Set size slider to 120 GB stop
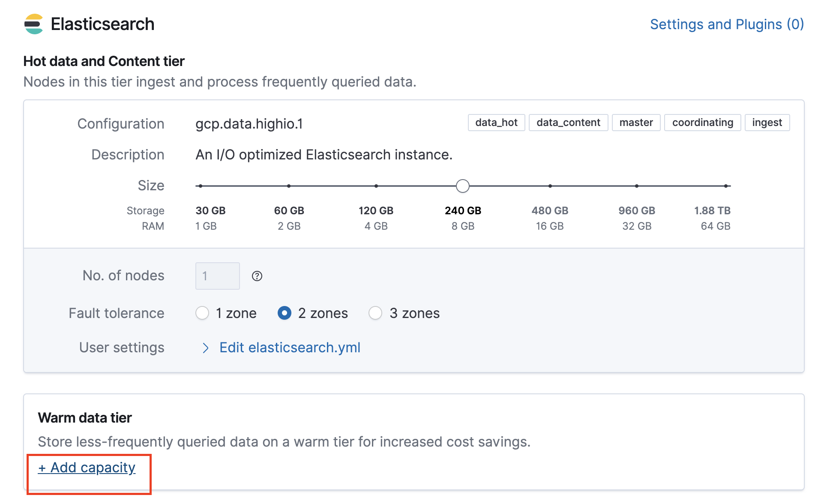Screen dimensions: 821x504 (376, 186)
